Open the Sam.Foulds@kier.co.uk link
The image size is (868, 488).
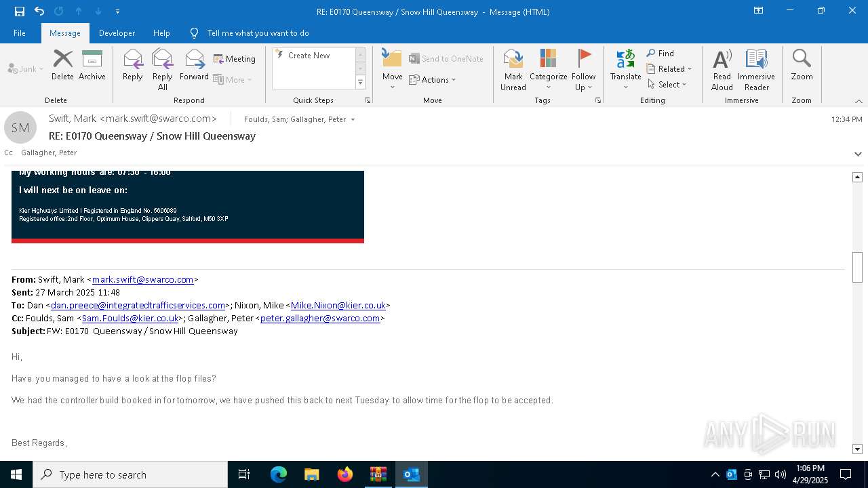click(x=130, y=318)
